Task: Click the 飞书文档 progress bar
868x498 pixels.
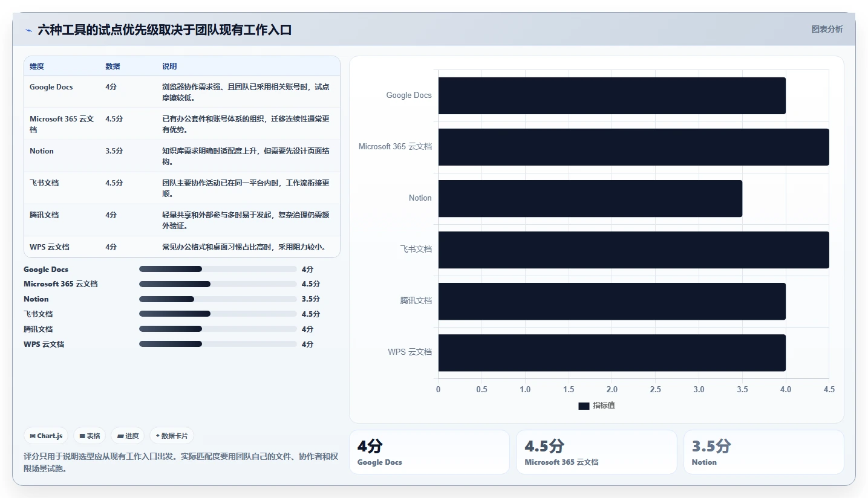Action: [x=218, y=314]
